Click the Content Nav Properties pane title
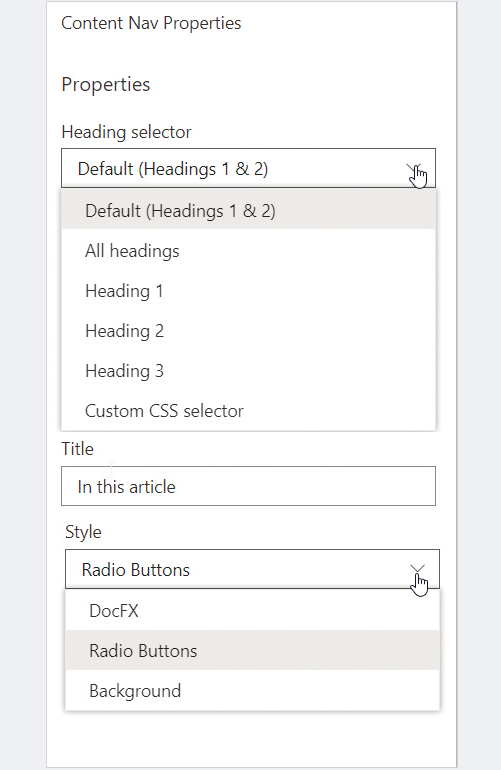The width and height of the screenshot is (501, 770). (x=151, y=23)
